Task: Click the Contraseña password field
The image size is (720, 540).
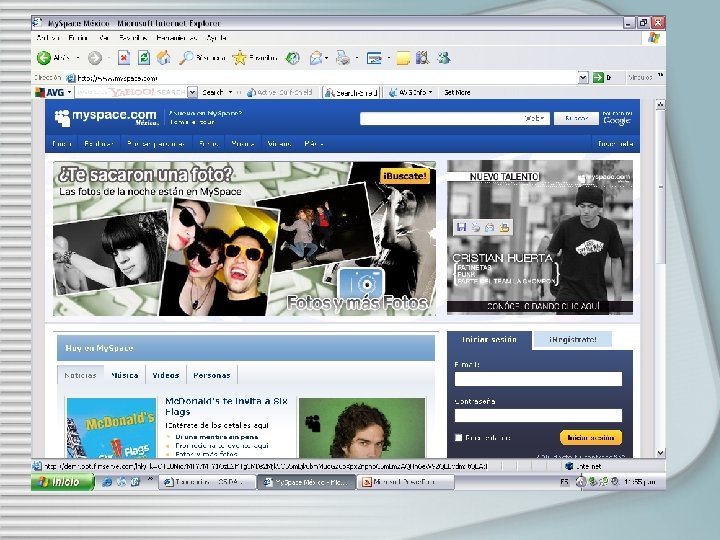Action: 538,416
